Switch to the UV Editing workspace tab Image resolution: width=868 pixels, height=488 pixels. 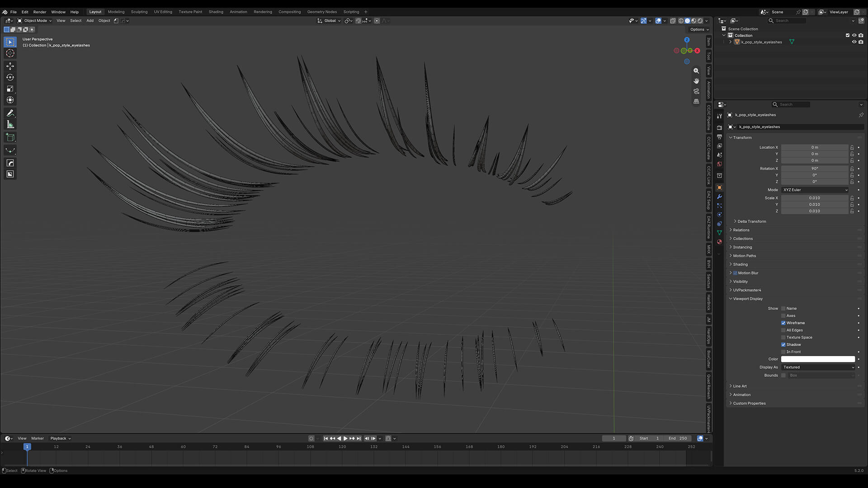pyautogui.click(x=163, y=12)
